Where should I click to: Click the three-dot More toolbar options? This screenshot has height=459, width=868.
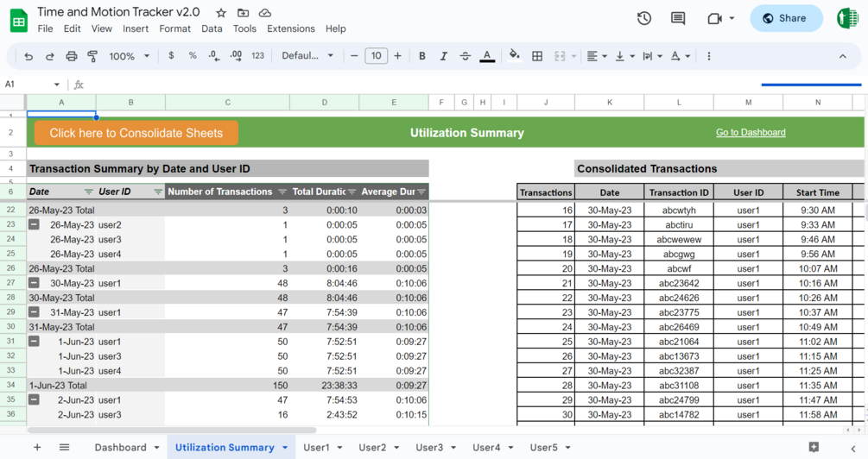tap(708, 56)
